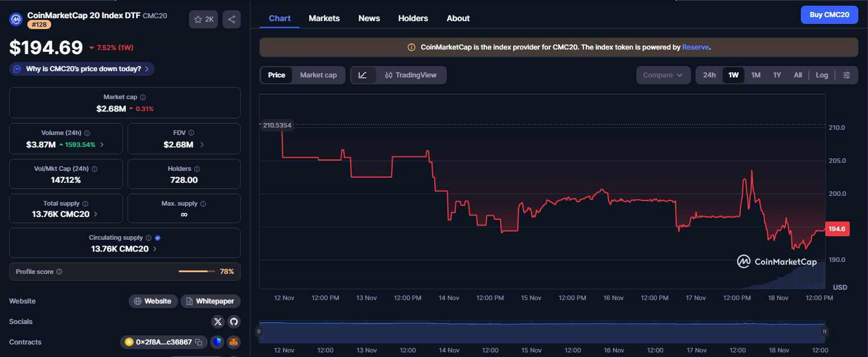The width and height of the screenshot is (868, 357).
Task: Click the Vol/Mkt Cap (24h) info icon
Action: pyautogui.click(x=94, y=169)
